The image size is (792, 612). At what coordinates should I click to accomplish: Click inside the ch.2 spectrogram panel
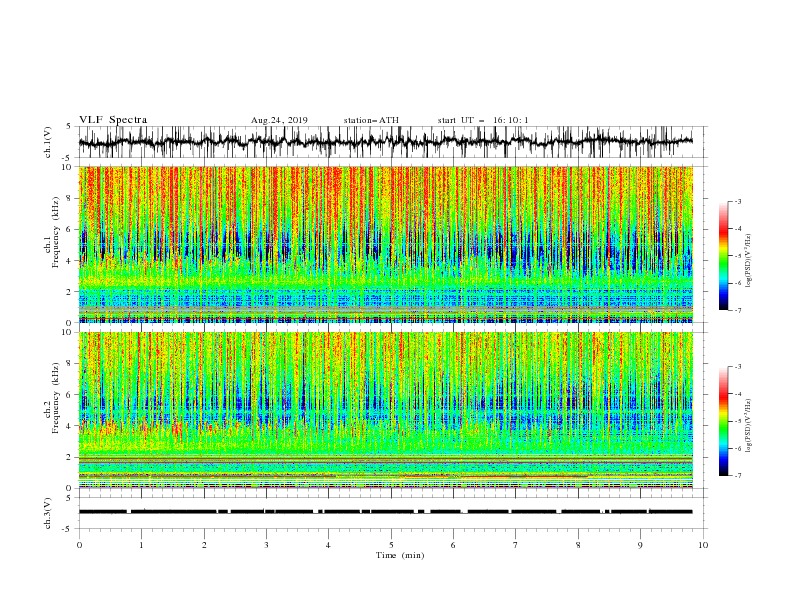click(386, 410)
